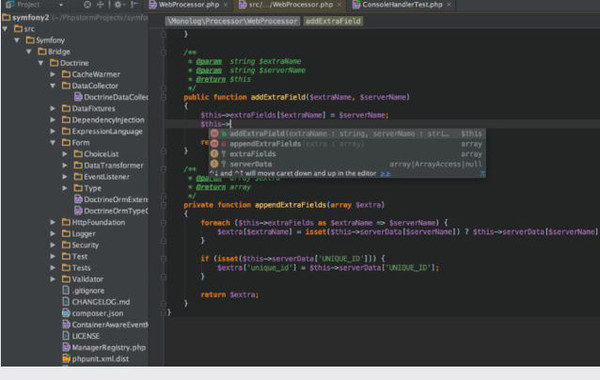600x380 pixels.
Task: Choose serverData from the completion list
Action: tap(347, 164)
